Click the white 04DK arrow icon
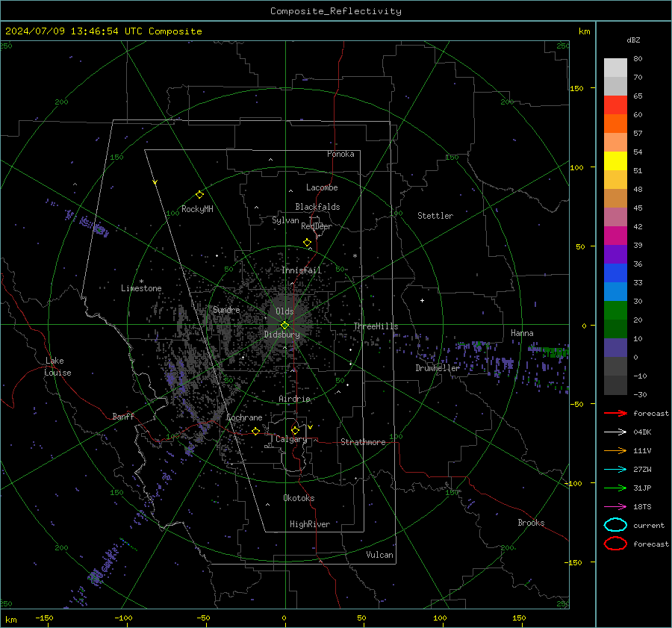 coord(615,432)
